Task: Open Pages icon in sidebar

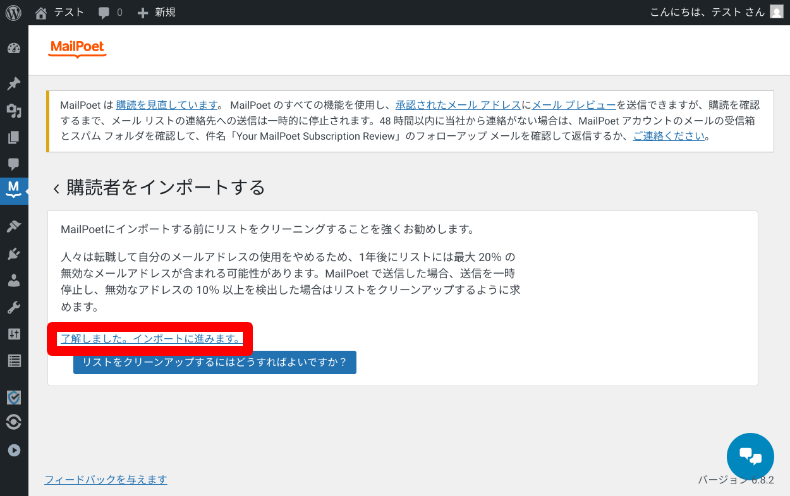Action: (x=14, y=137)
